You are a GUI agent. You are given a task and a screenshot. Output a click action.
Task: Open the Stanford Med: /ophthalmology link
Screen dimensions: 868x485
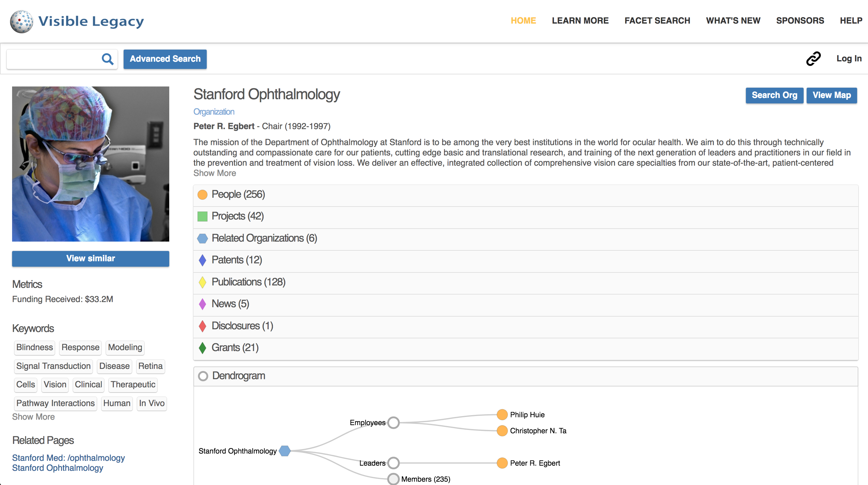coord(68,458)
